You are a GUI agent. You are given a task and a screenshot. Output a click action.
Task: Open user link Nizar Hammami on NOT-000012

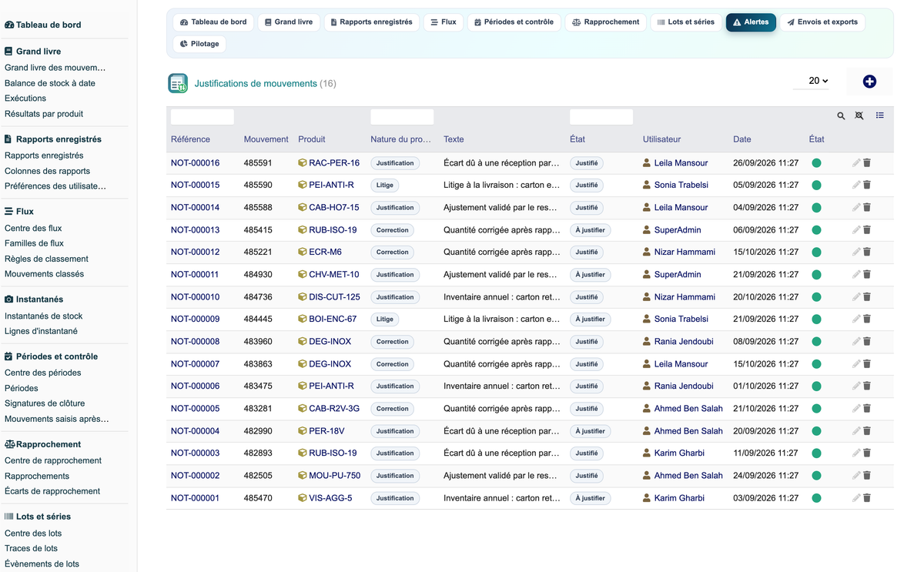(x=685, y=253)
